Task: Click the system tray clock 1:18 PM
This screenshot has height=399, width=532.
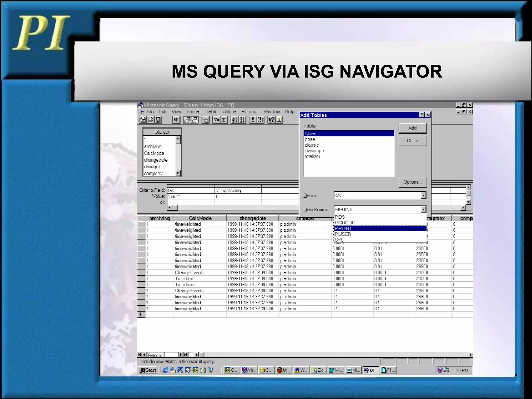Action: click(x=460, y=370)
